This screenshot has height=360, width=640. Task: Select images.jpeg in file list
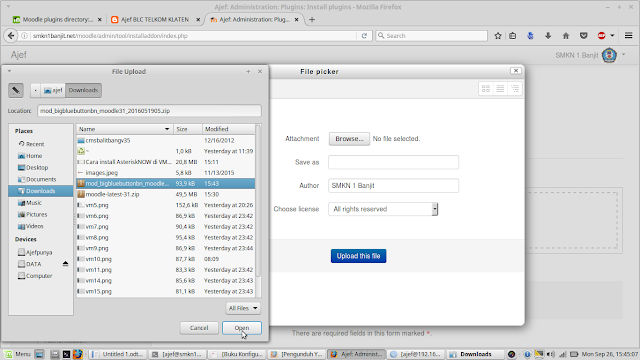point(166,173)
